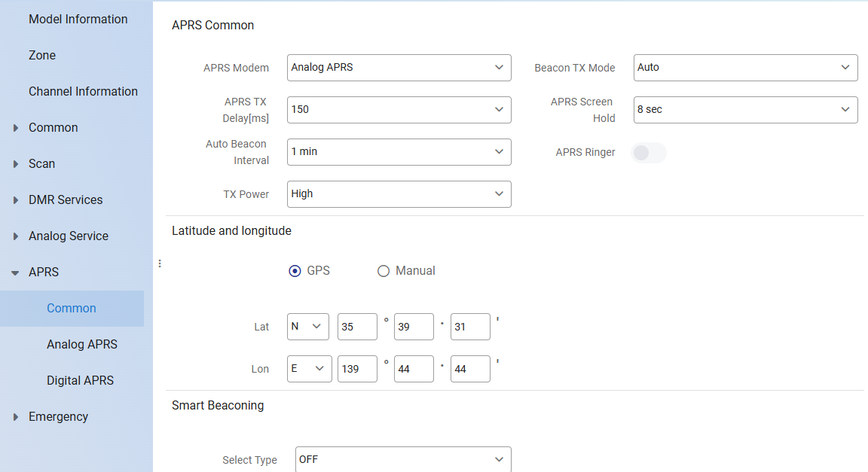Open Analog APRS settings page in sidebar

[82, 345]
